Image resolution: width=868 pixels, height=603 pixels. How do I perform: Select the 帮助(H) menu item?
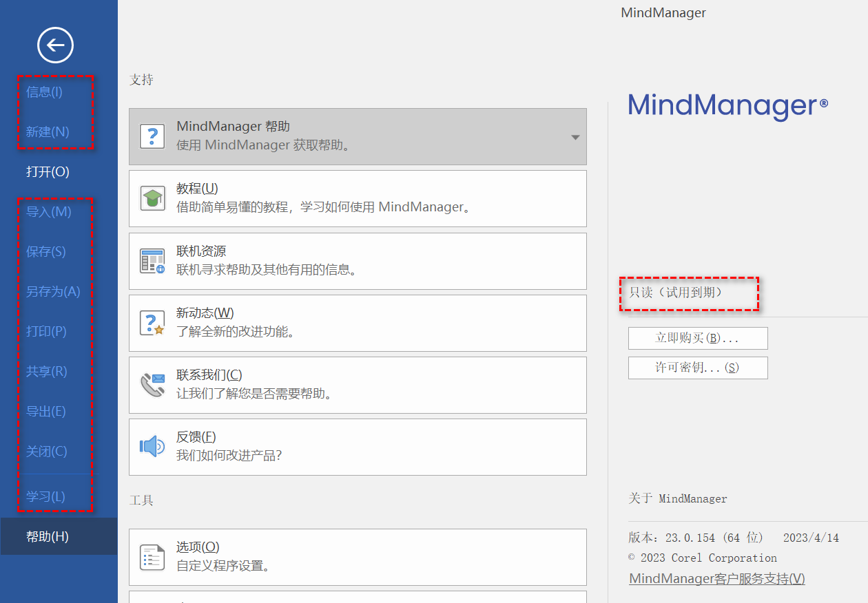click(59, 536)
